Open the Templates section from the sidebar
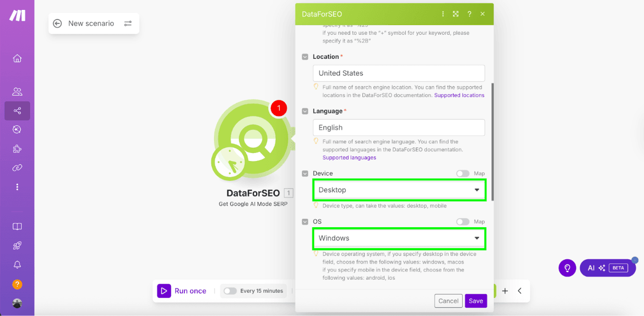644x316 pixels. [x=17, y=227]
